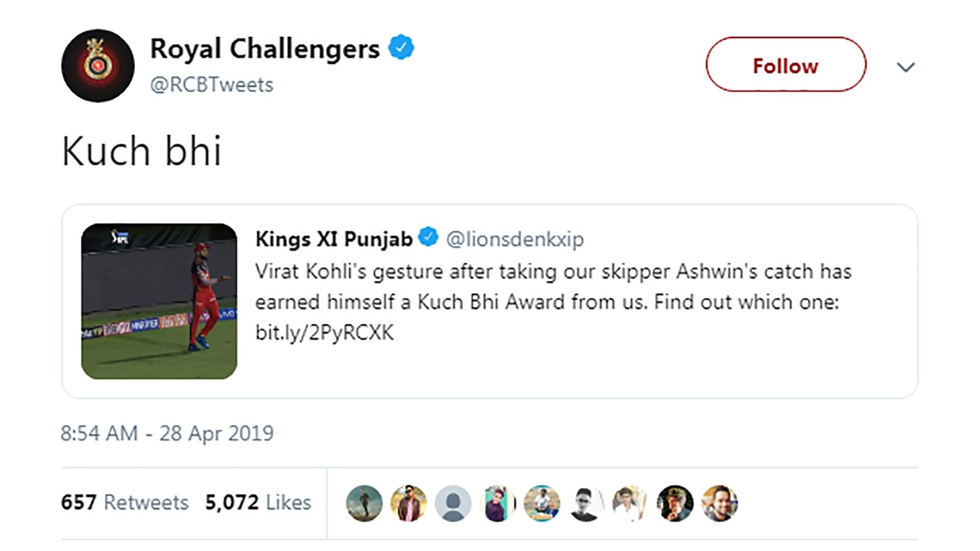Open the eighth liker avatar
The width and height of the screenshot is (980, 551).
tap(675, 503)
